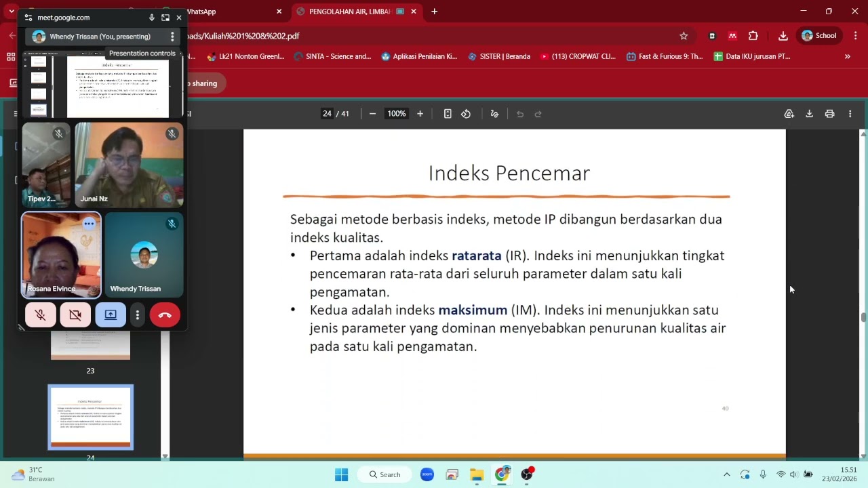The width and height of the screenshot is (868, 488).
Task: Save PDF to Google Drive icon
Action: click(789, 114)
